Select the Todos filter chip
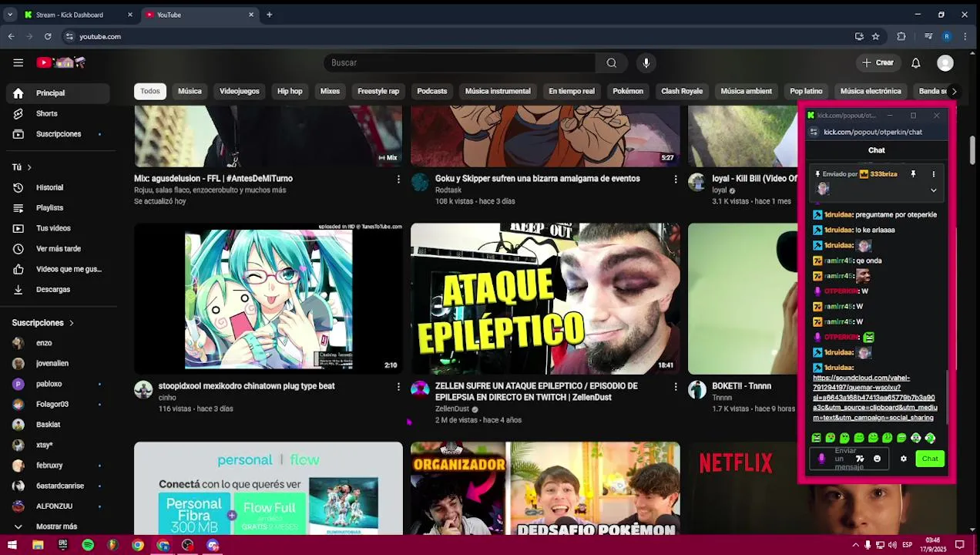 click(150, 91)
